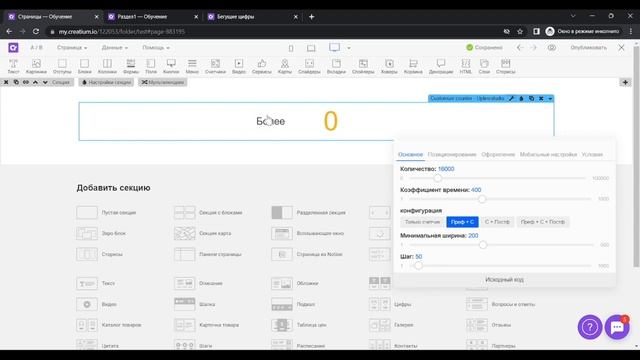640x360 pixels.
Task: Insert Блоки element from toolbar
Action: pyautogui.click(x=84, y=67)
